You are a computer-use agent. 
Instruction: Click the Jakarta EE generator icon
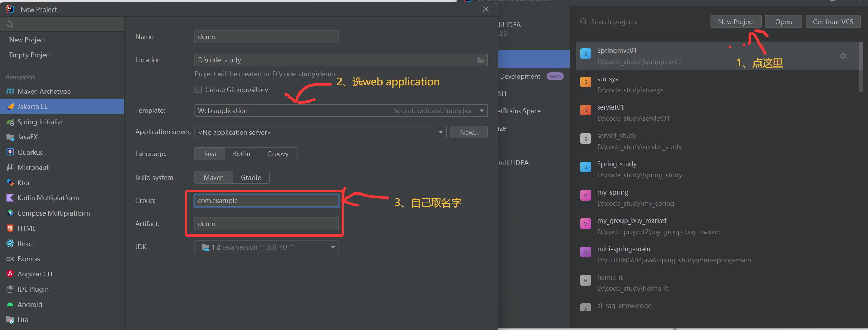click(10, 106)
